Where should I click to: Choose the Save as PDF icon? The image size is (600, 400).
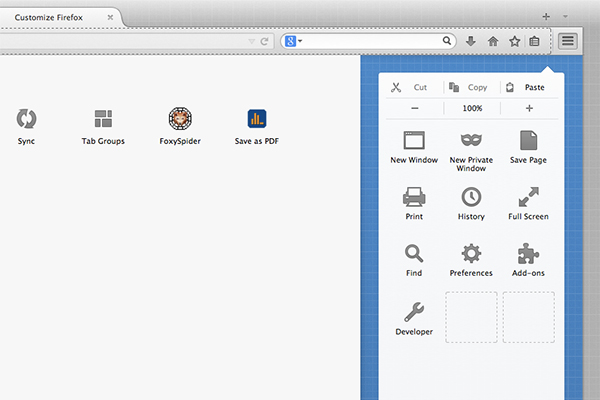click(x=257, y=119)
